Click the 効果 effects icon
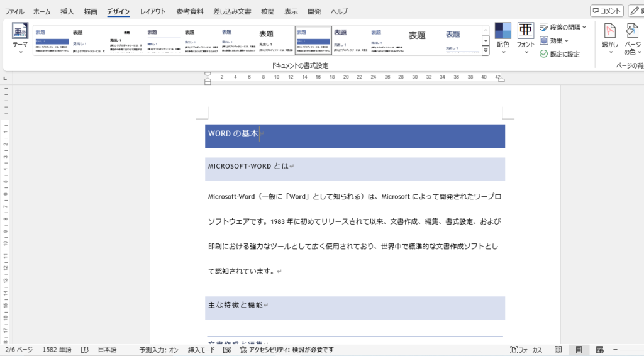 click(544, 41)
